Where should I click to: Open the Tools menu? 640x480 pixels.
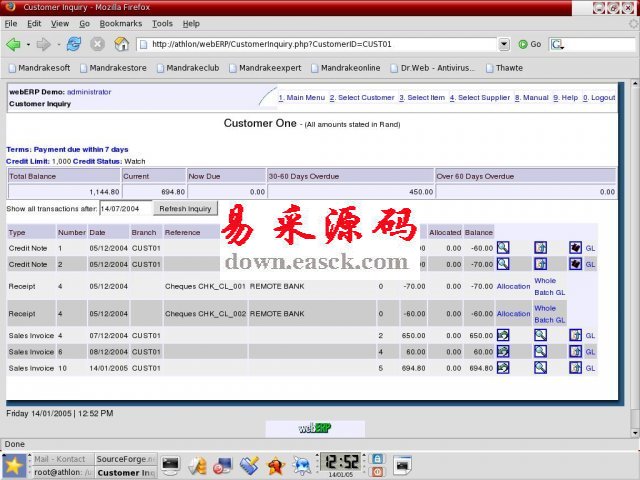(x=162, y=23)
